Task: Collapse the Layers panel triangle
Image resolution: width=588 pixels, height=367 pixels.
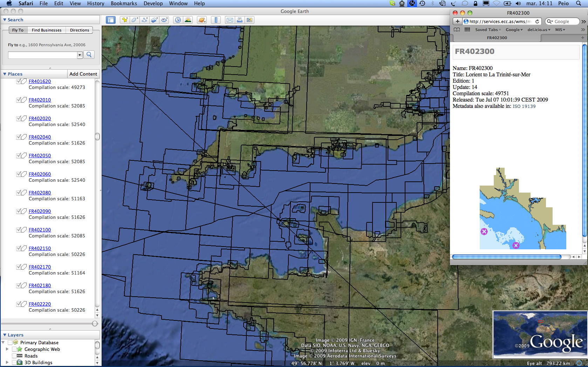Action: tap(5, 335)
